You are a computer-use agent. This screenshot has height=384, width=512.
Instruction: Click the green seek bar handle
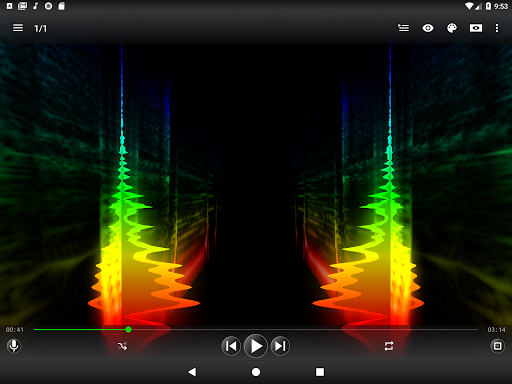[128, 329]
